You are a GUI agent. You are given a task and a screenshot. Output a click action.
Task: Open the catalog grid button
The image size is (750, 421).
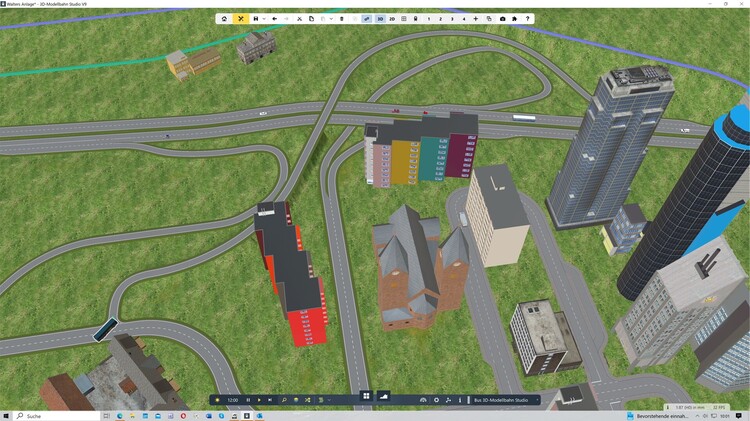pyautogui.click(x=366, y=396)
